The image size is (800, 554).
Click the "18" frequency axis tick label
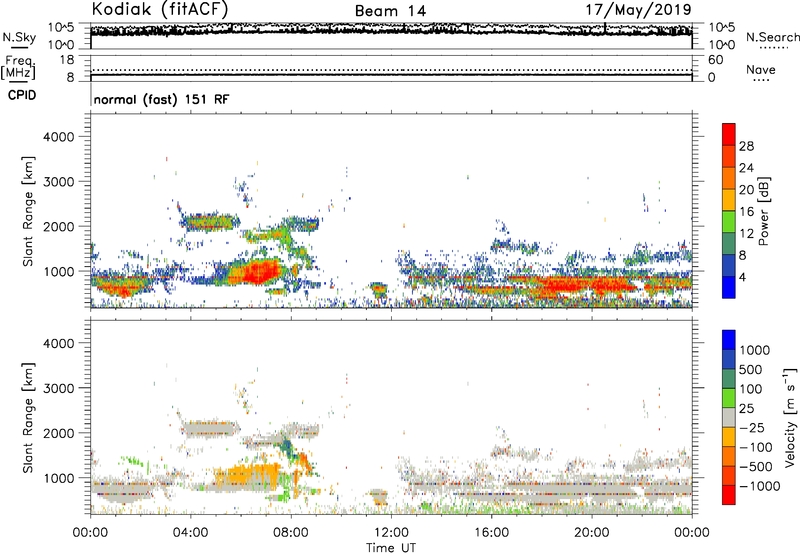click(x=67, y=60)
